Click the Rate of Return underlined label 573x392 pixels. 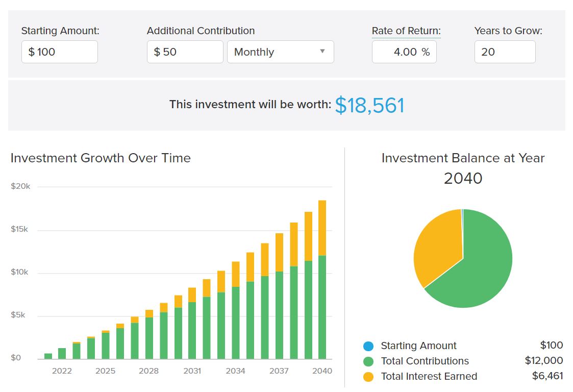[406, 31]
